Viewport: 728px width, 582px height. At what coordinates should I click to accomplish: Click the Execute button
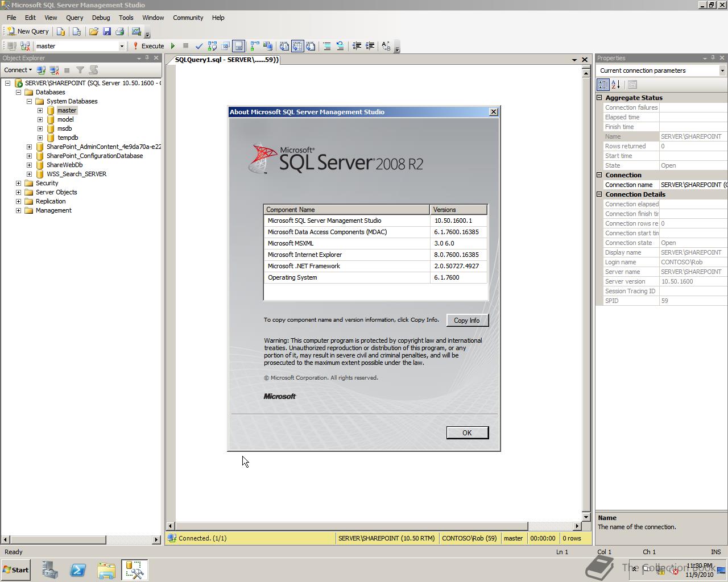pos(148,46)
